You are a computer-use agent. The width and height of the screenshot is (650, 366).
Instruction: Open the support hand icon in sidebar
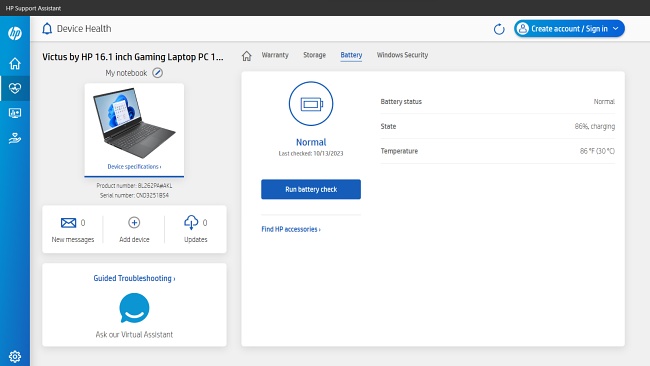pos(15,138)
